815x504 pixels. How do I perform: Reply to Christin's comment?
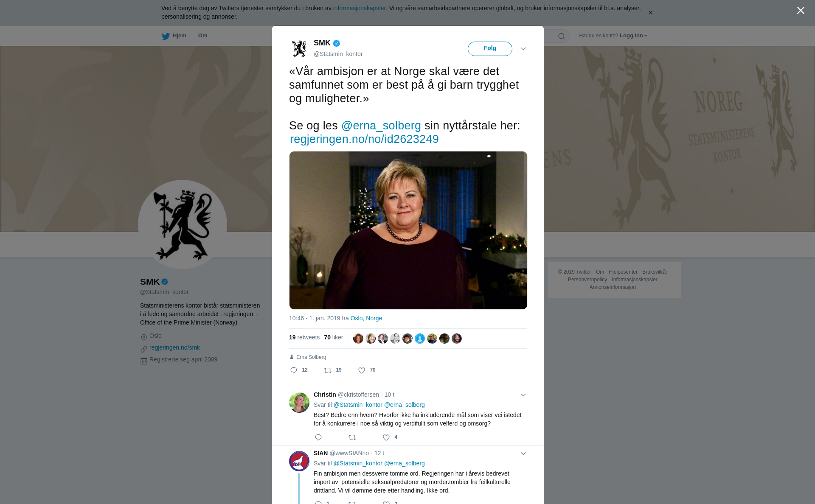coord(318,437)
